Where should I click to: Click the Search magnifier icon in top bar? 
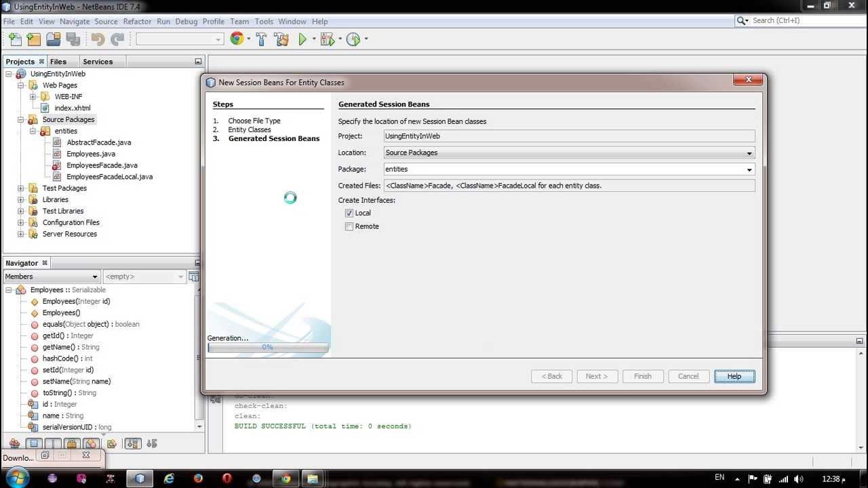click(743, 21)
